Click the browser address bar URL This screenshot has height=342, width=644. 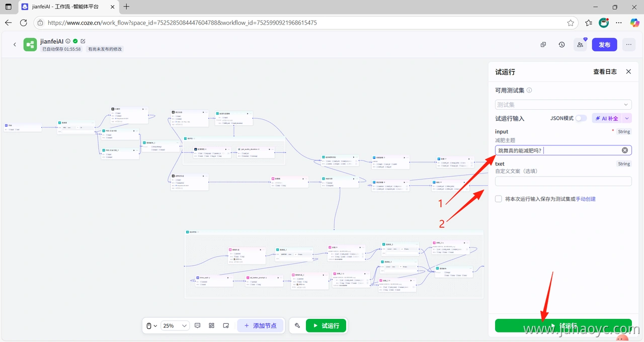pyautogui.click(x=182, y=23)
